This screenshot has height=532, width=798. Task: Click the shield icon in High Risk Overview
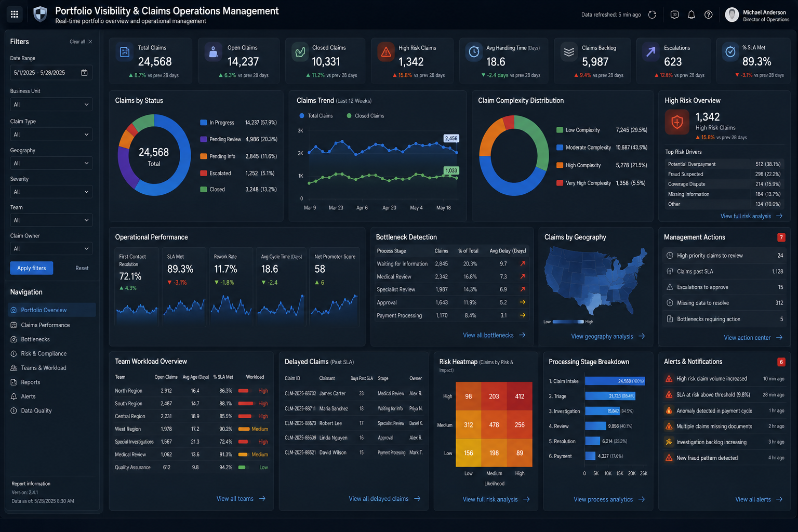click(677, 122)
